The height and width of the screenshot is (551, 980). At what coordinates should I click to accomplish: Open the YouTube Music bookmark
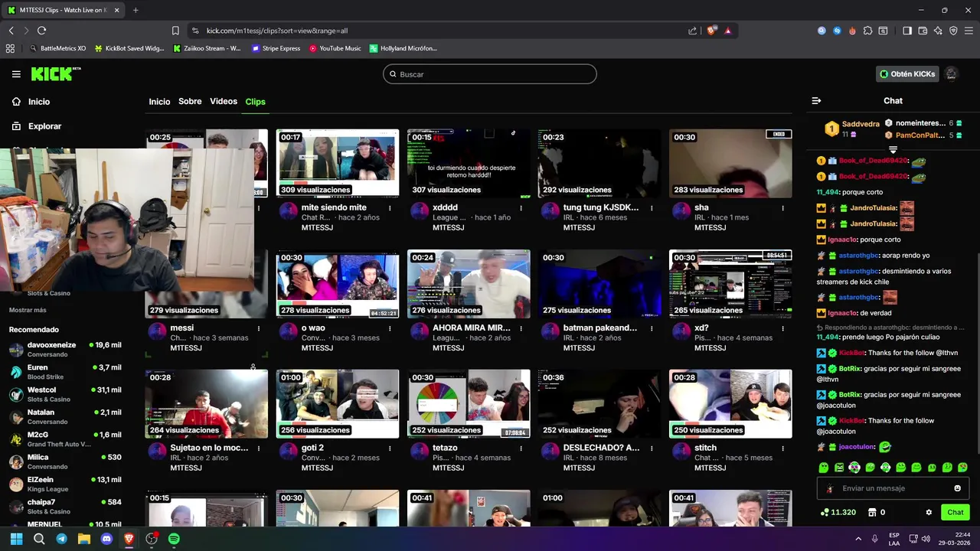point(335,48)
